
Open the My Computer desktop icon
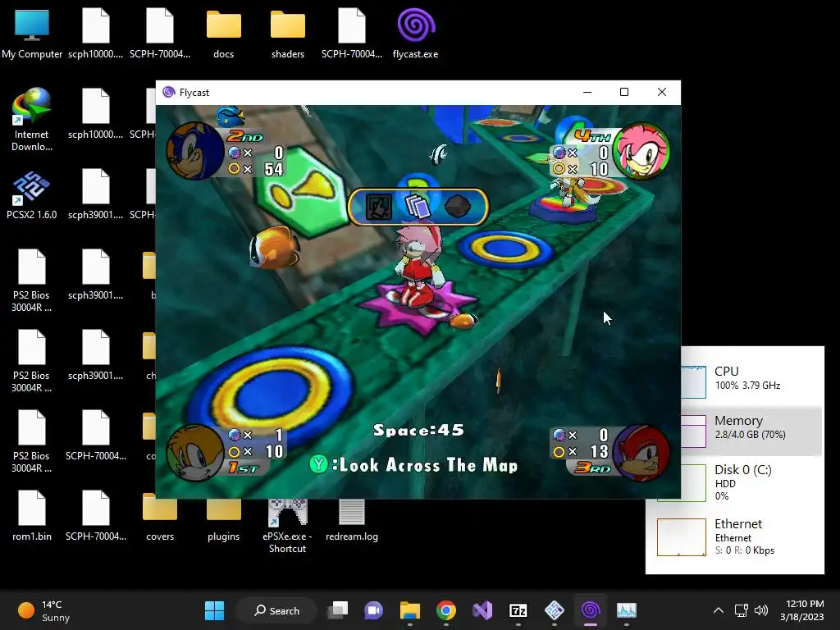click(x=32, y=33)
